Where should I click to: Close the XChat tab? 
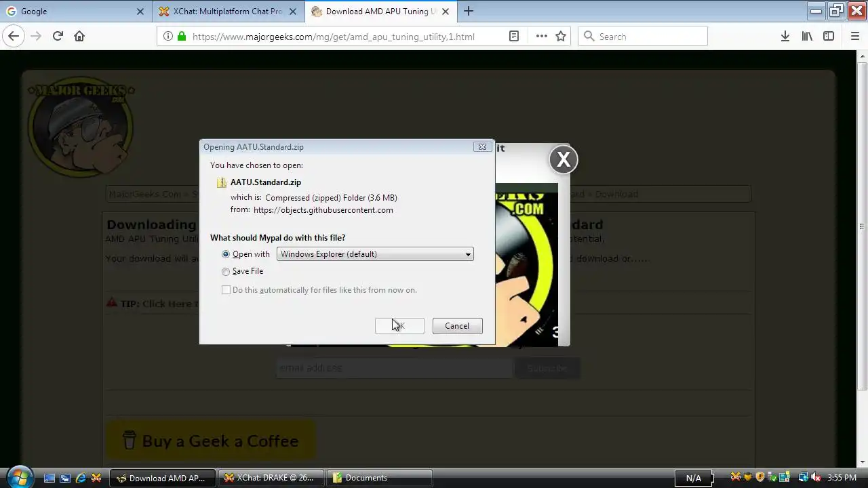click(x=293, y=11)
